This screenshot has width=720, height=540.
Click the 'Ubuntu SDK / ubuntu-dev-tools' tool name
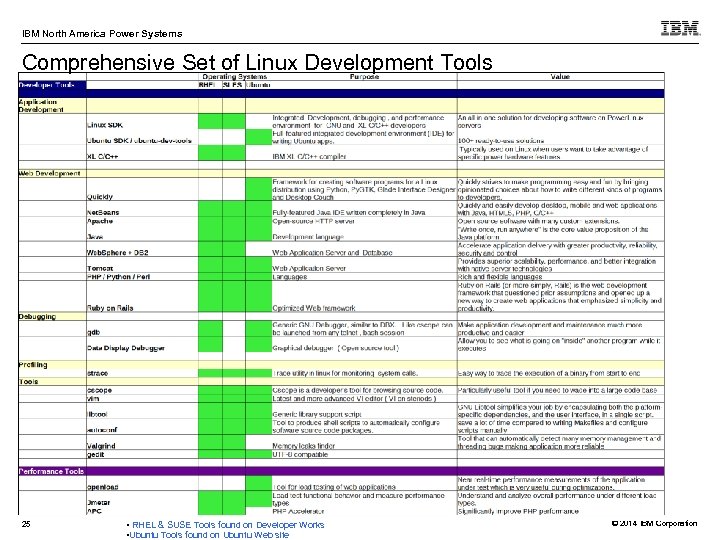click(139, 141)
